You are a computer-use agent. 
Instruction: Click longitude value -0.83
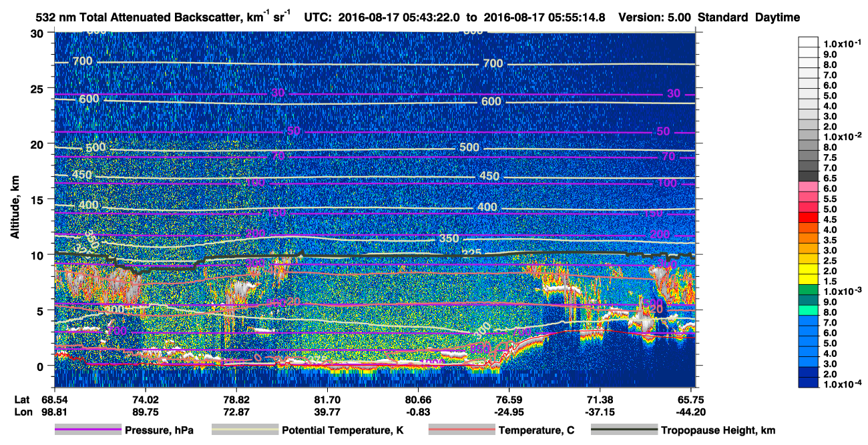pyautogui.click(x=418, y=412)
